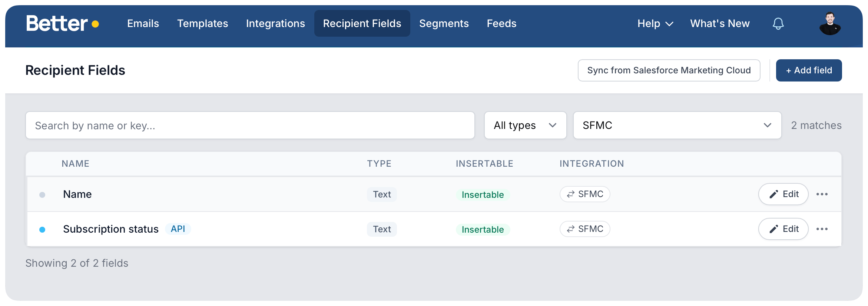The image size is (868, 306).
Task: Open more options for Name row
Action: (x=822, y=194)
